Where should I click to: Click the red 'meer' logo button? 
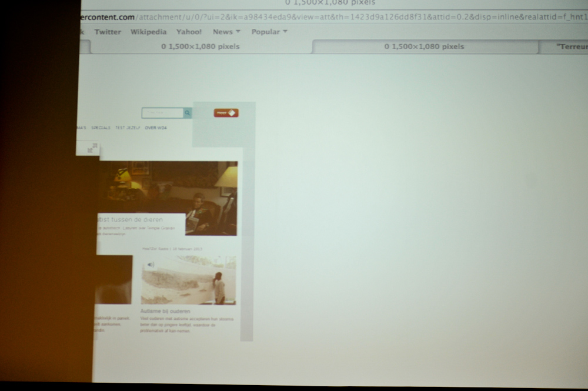tap(226, 113)
